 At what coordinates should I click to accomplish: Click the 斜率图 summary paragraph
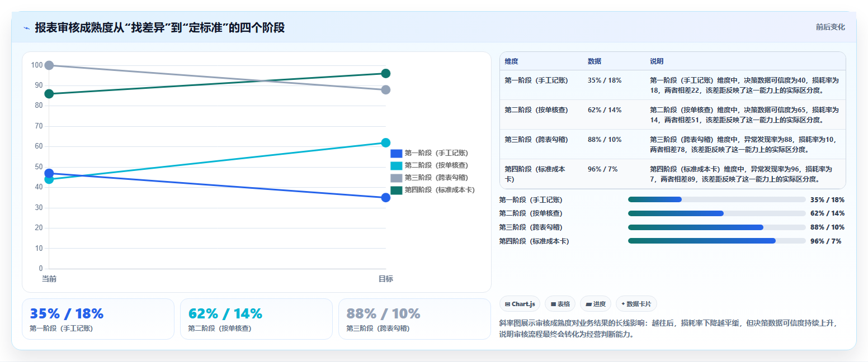point(669,329)
